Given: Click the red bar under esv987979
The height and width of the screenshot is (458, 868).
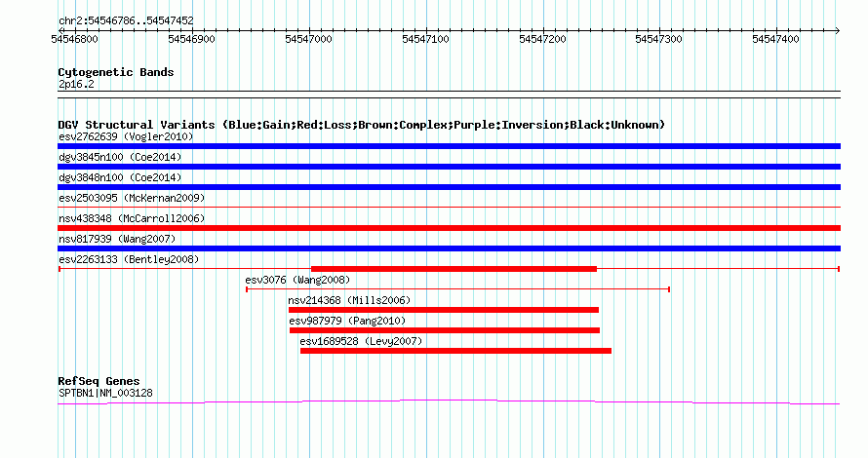Looking at the screenshot, I should pos(445,330).
